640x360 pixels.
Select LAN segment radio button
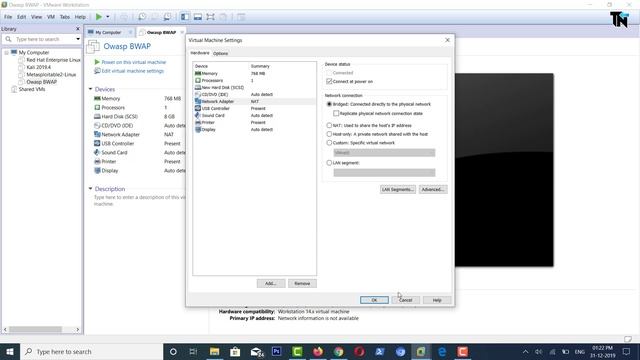tap(329, 162)
